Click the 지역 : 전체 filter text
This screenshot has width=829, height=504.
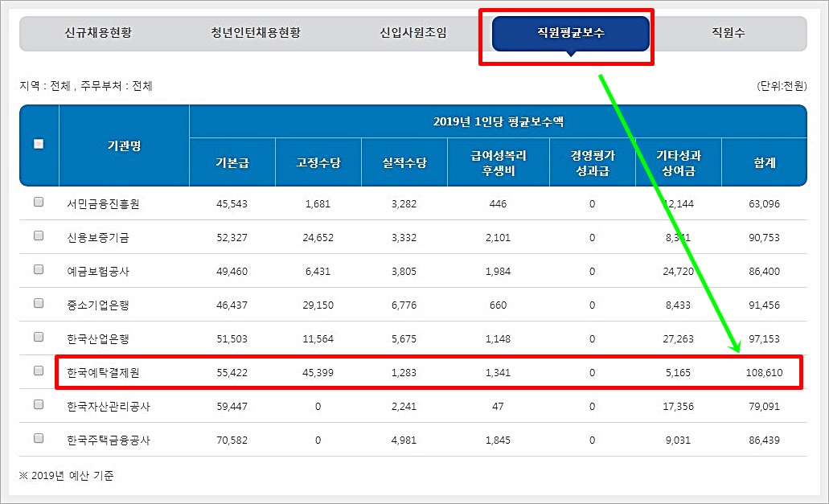45,86
